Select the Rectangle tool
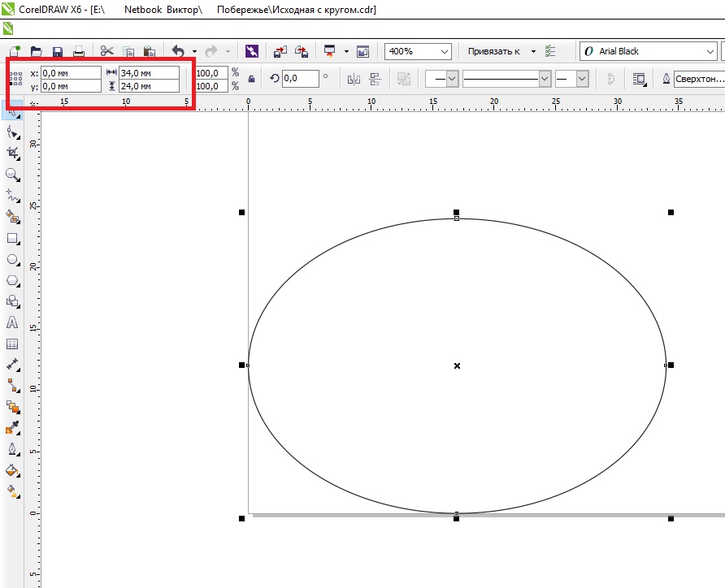The image size is (725, 588). pos(12,239)
